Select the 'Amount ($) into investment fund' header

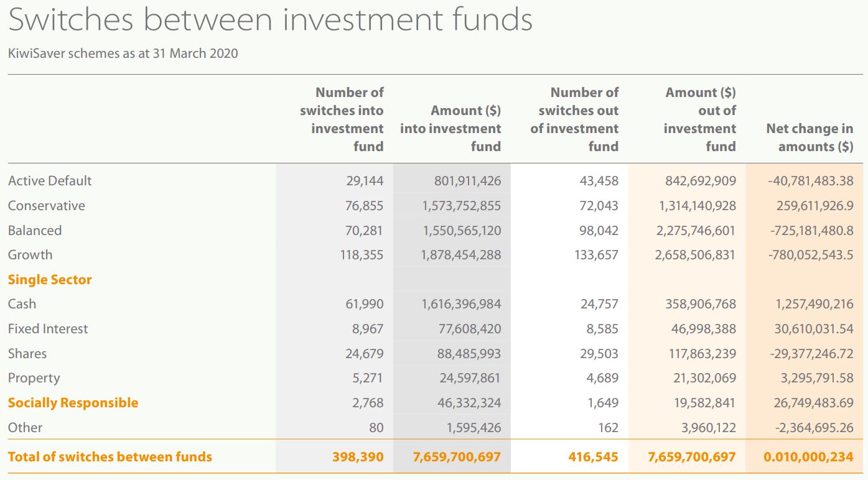(x=450, y=129)
